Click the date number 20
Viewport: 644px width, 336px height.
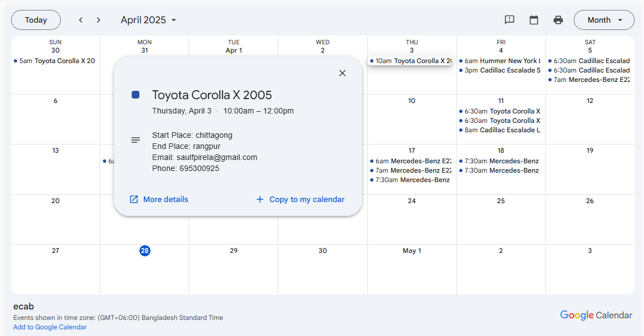[55, 201]
